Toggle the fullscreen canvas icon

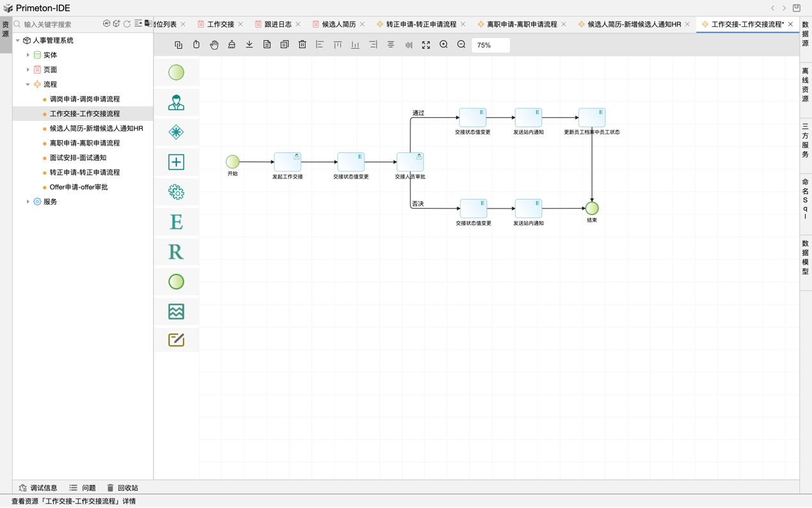pos(426,45)
